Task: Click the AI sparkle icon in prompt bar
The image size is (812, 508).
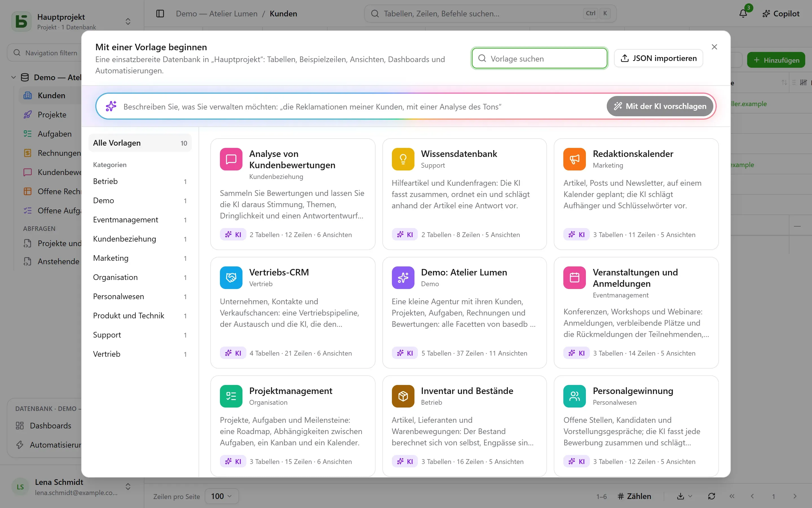Action: [111, 106]
